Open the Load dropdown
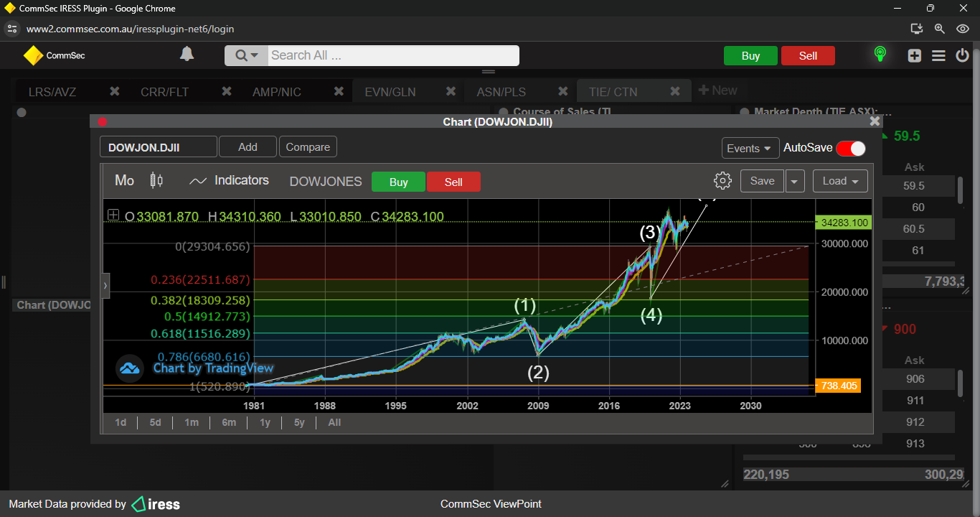The width and height of the screenshot is (980, 517). click(x=840, y=181)
